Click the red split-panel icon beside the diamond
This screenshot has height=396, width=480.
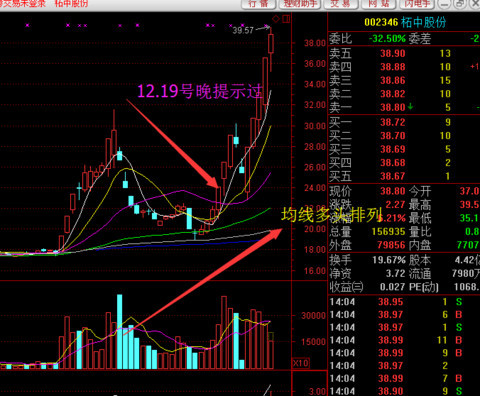(x=286, y=19)
